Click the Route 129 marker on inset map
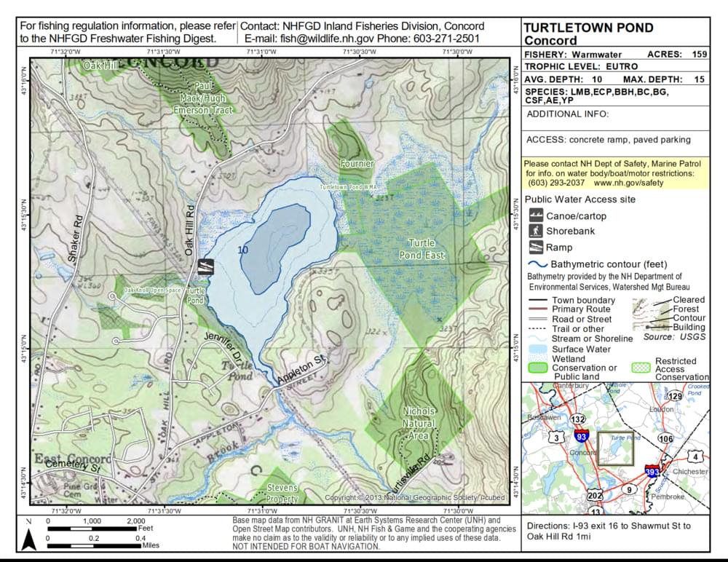This screenshot has width=728, height=562. [675, 396]
